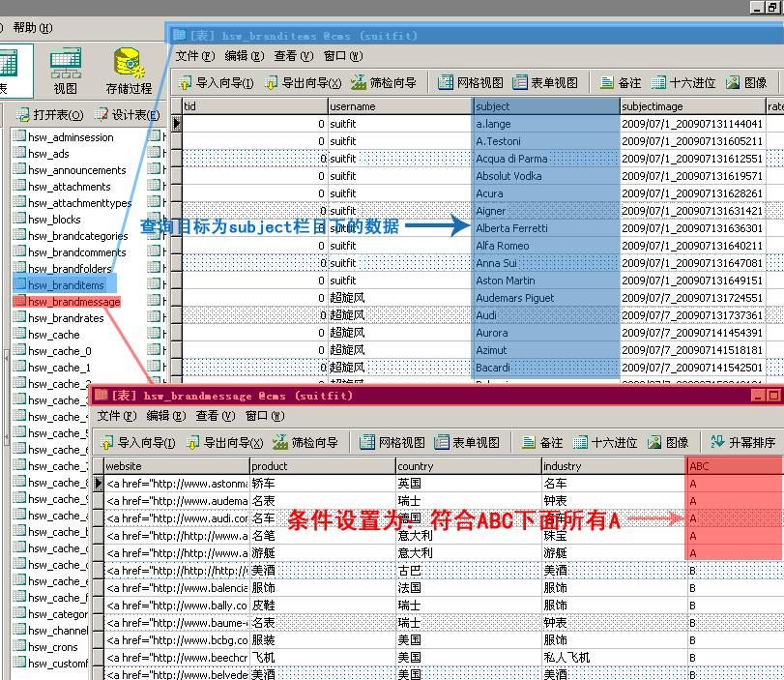Click the product column header

tap(323, 466)
